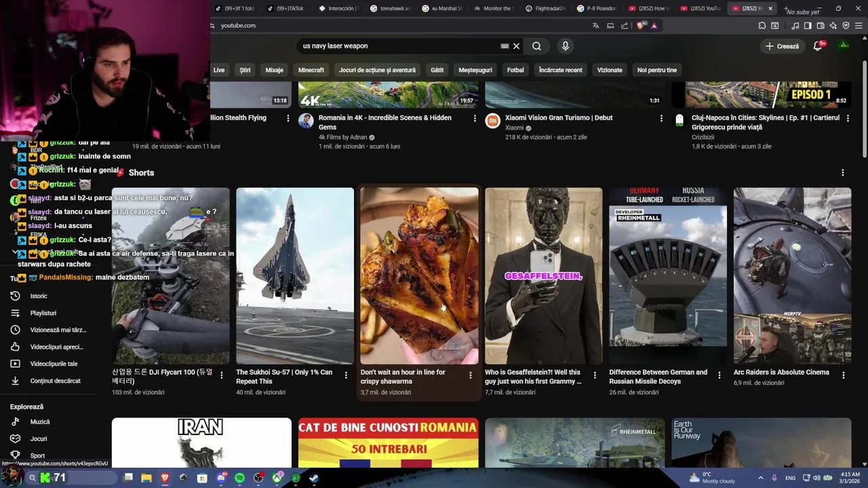Open Spotify from the taskbar
Viewport: 868px width, 488px height.
[239, 478]
